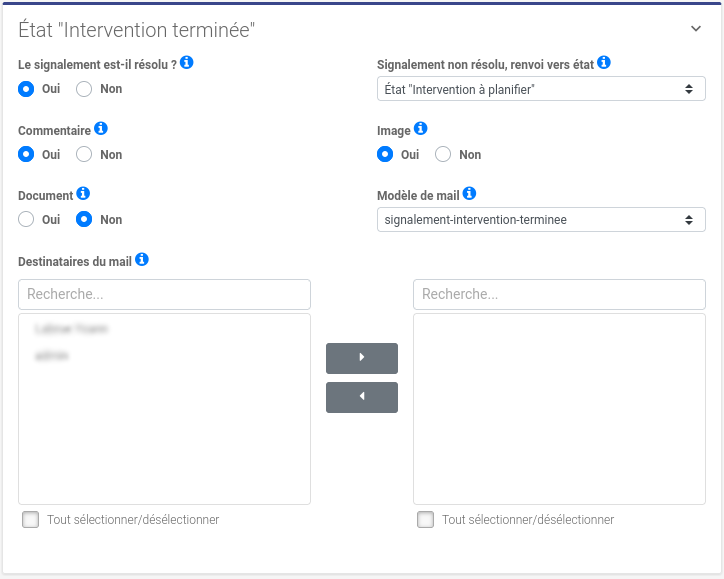
Task: Click the right selected recipients search field
Action: (559, 294)
